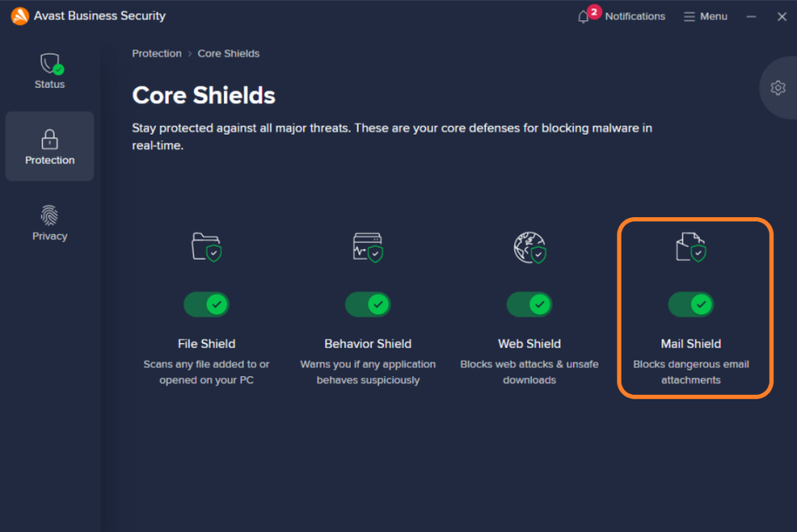Minimize the Avast window

pos(751,17)
